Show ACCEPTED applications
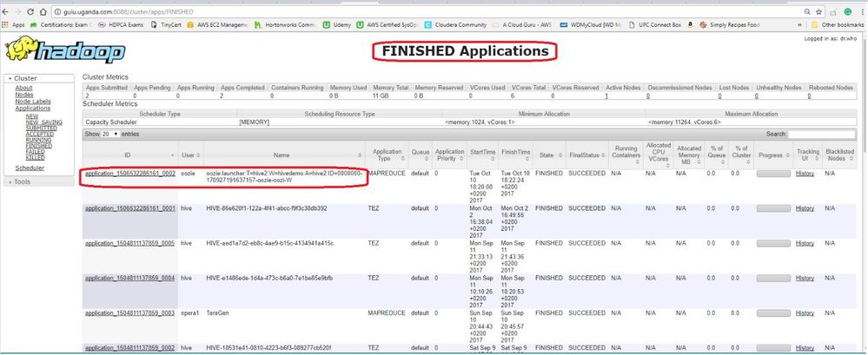The width and height of the screenshot is (868, 355). 40,134
